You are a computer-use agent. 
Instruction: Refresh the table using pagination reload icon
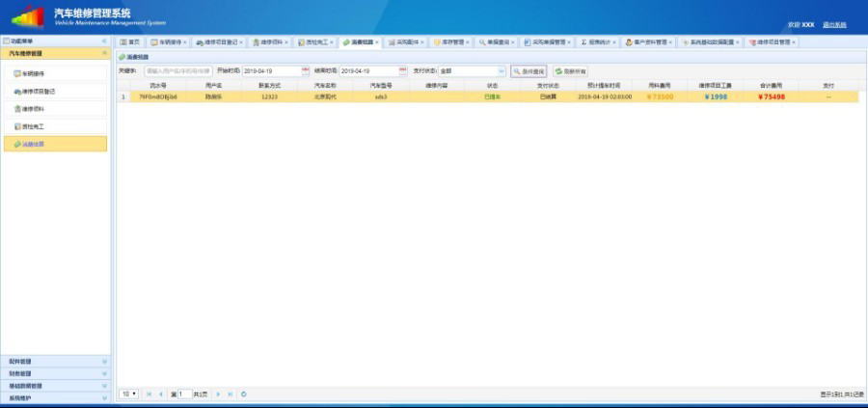tap(244, 394)
